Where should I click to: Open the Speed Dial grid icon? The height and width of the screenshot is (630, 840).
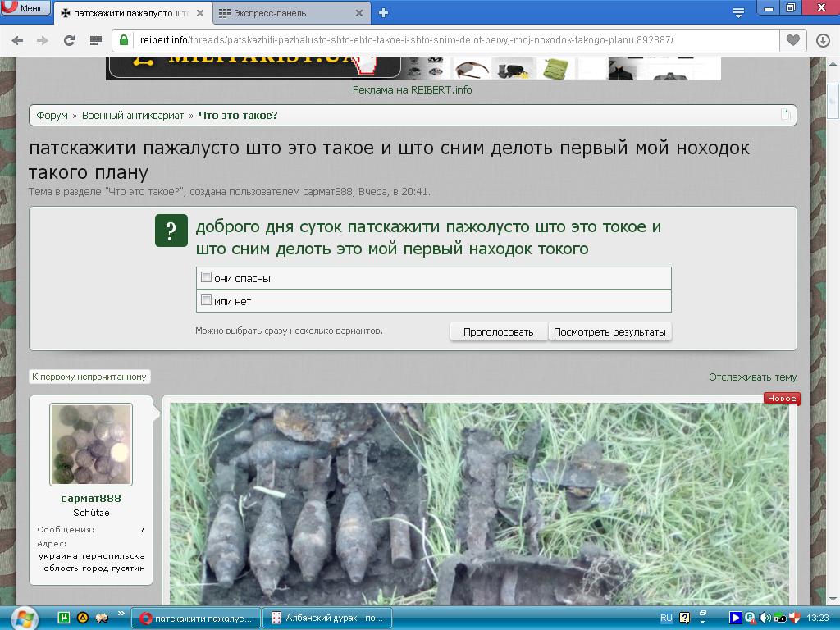95,40
